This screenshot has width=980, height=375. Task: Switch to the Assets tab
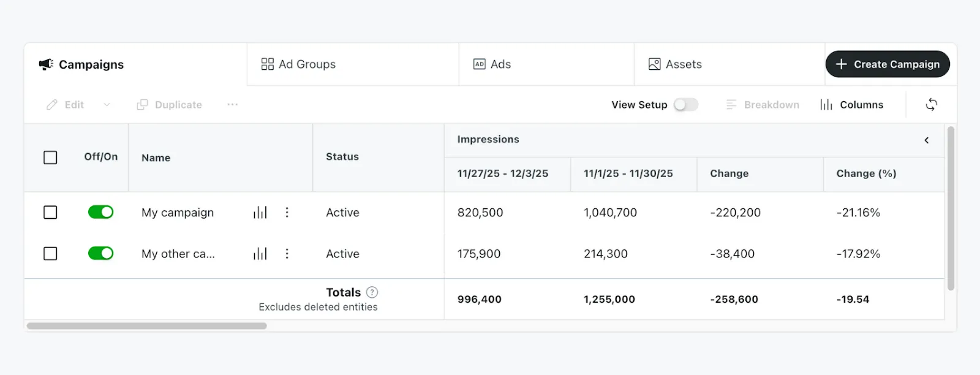pyautogui.click(x=675, y=64)
